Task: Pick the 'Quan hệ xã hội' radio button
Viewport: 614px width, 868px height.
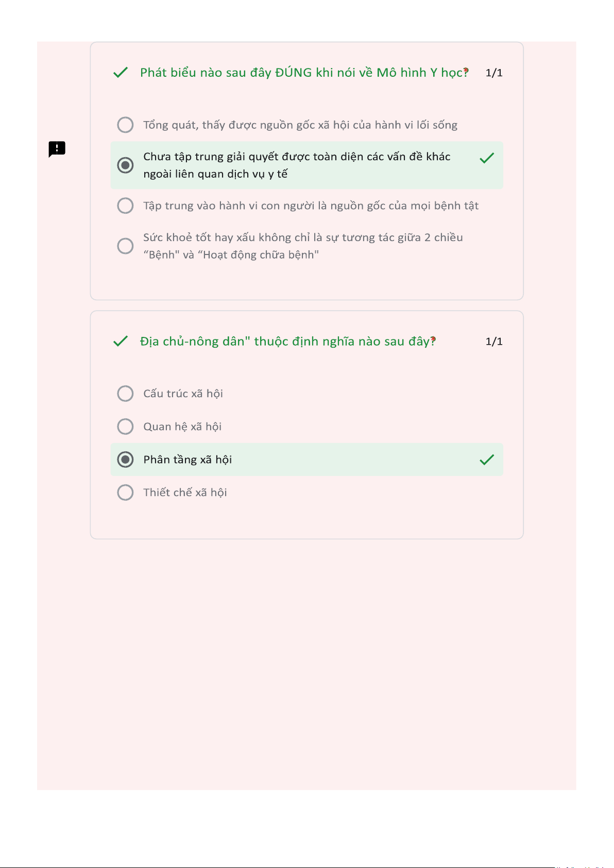Action: pyautogui.click(x=125, y=427)
